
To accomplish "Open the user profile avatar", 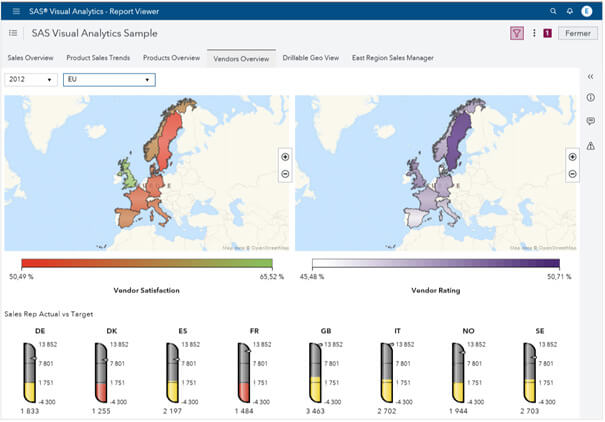I will tap(586, 11).
